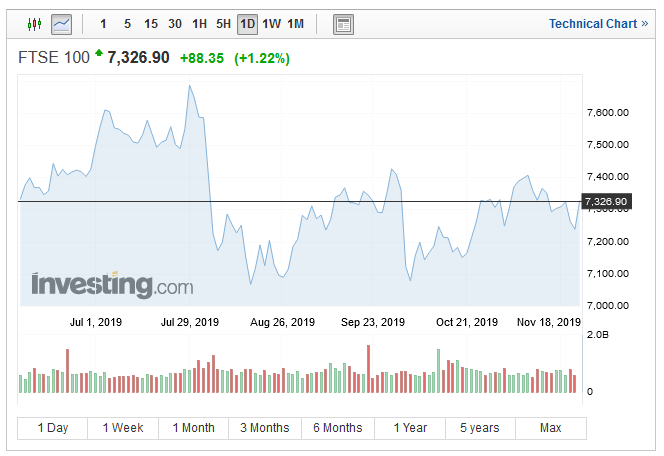Image resolution: width=664 pixels, height=456 pixels.
Task: Click the 7,400.00 axis label
Action: (x=608, y=177)
